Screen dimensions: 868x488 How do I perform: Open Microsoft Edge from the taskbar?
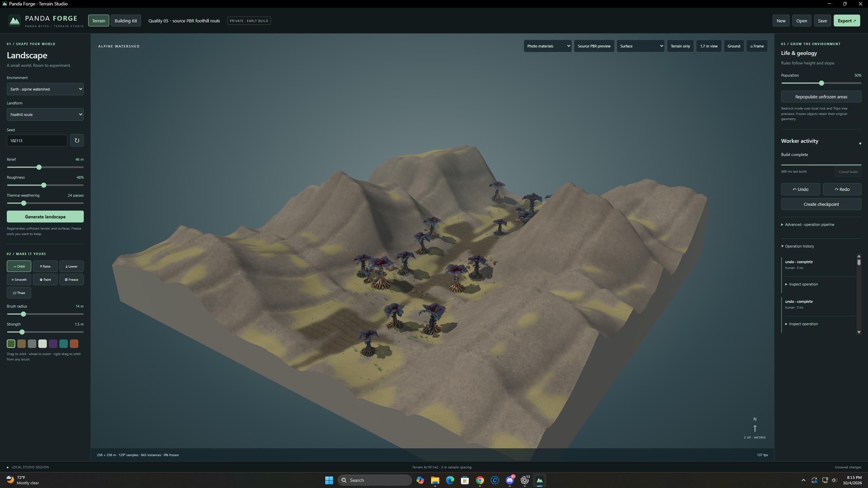click(x=450, y=480)
